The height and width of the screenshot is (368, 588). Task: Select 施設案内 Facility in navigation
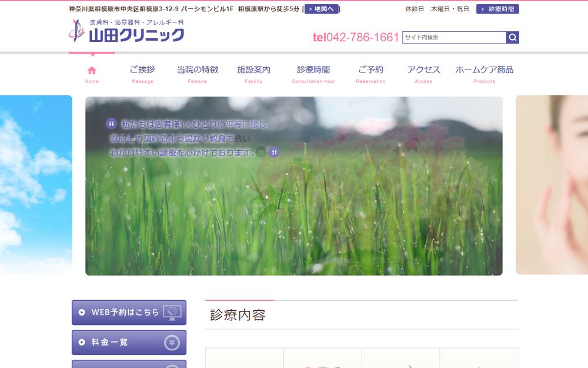pos(253,74)
